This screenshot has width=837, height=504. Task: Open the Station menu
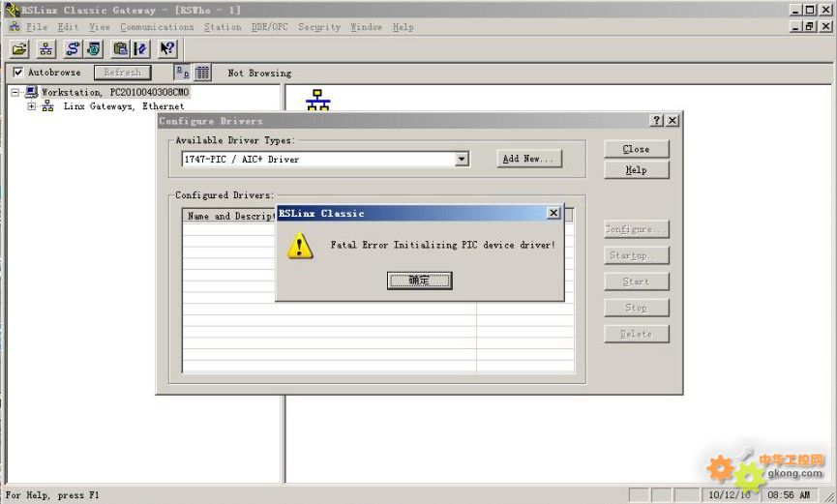point(223,27)
